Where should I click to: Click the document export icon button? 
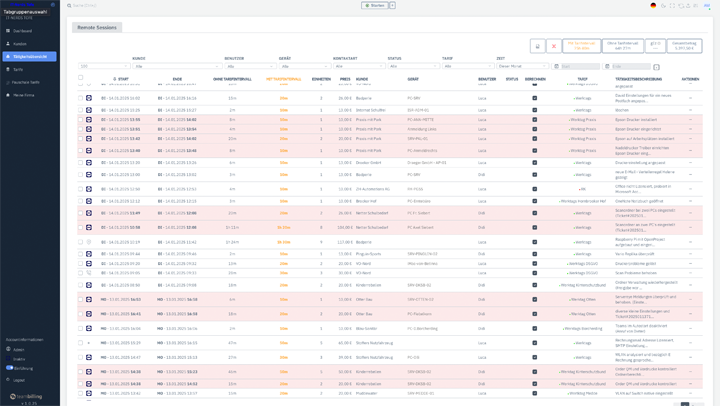(x=538, y=46)
